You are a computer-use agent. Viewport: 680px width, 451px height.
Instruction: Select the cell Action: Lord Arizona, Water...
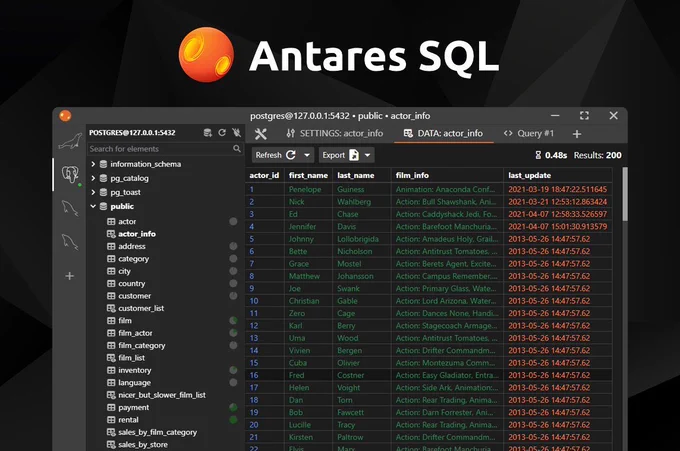447,301
